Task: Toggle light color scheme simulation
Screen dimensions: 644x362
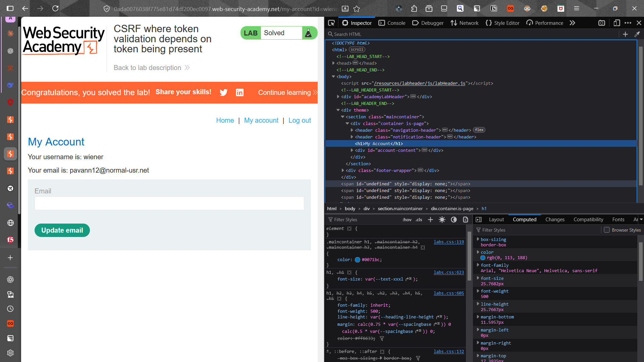Action: click(x=442, y=220)
